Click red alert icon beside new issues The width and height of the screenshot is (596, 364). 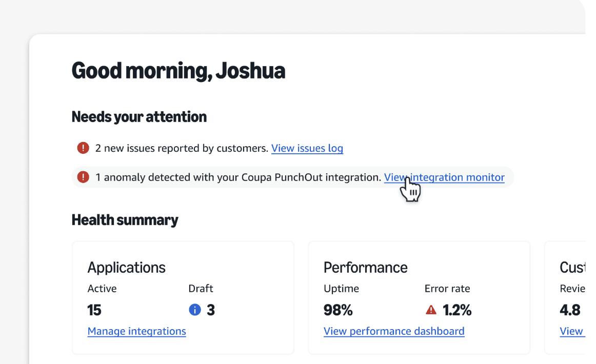point(83,148)
